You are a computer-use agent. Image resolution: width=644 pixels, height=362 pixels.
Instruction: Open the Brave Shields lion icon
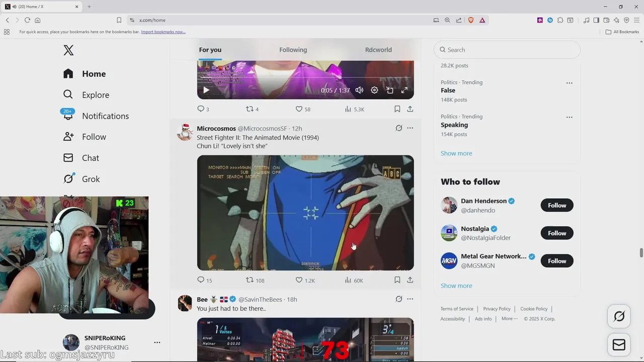[471, 20]
